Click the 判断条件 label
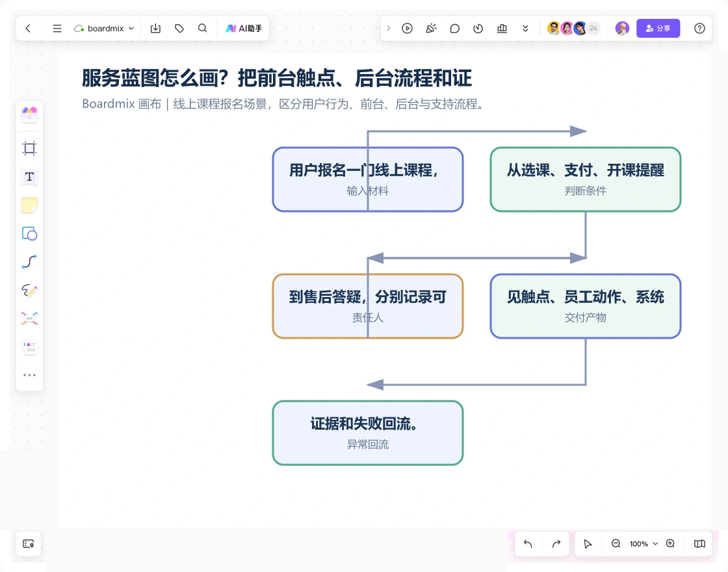This screenshot has height=572, width=728. pos(586,191)
